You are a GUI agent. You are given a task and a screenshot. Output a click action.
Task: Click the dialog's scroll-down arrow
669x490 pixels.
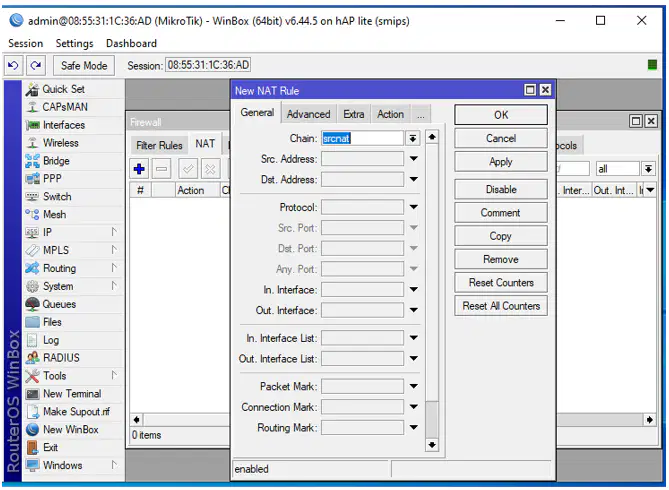pyautogui.click(x=432, y=445)
